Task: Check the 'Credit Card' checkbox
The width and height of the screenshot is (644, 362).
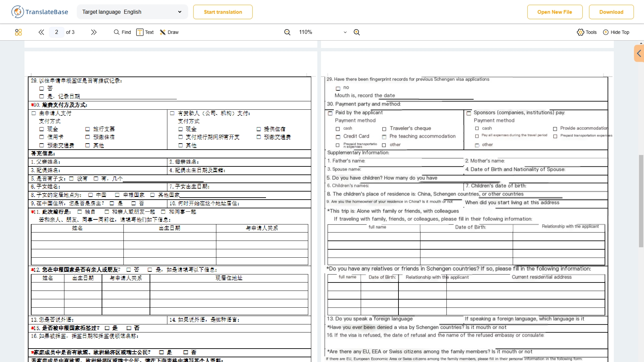Action: tap(338, 137)
